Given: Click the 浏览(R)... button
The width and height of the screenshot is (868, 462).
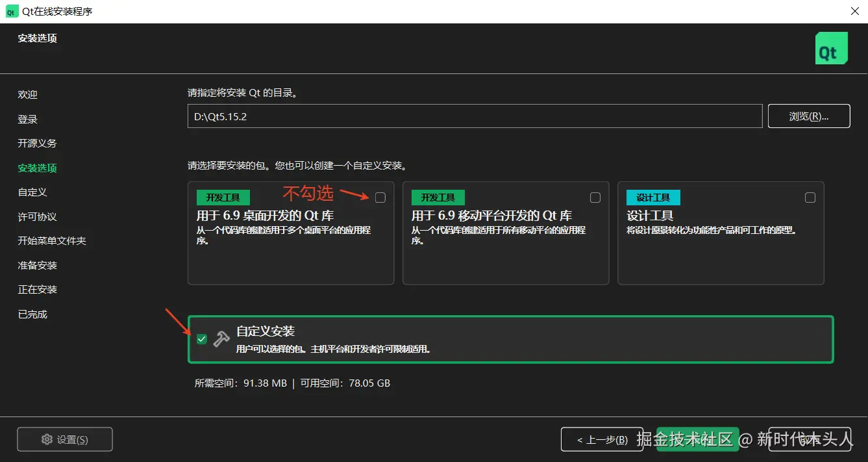Looking at the screenshot, I should pos(809,116).
